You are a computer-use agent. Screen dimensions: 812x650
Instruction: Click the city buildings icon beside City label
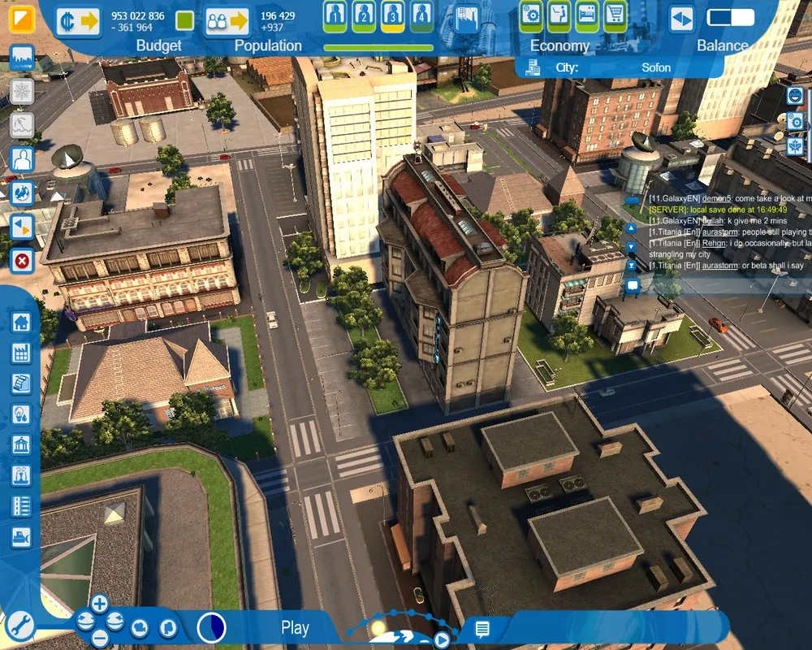point(533,68)
